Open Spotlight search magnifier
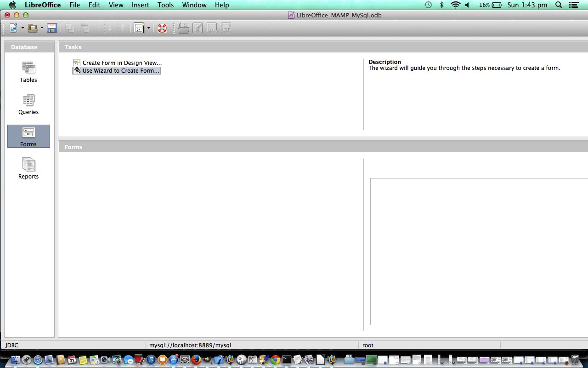Screen dimensions: 588x368 pyautogui.click(x=559, y=5)
